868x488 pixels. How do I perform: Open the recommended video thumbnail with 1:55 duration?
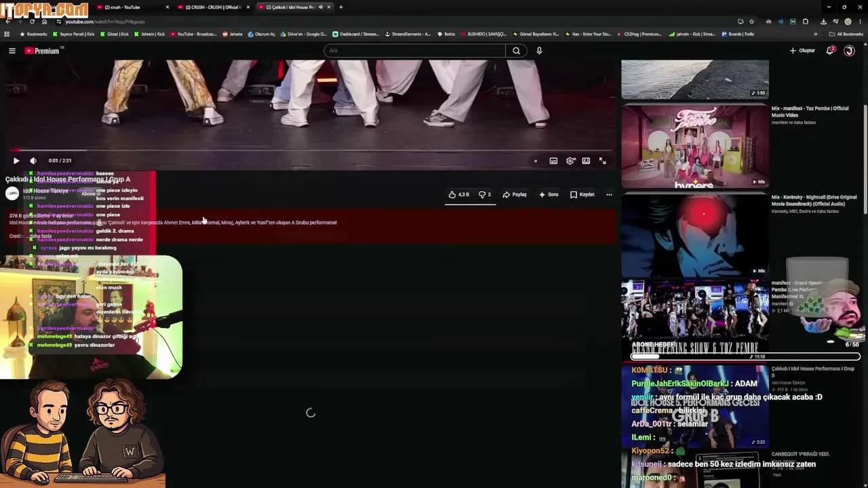coord(695,79)
